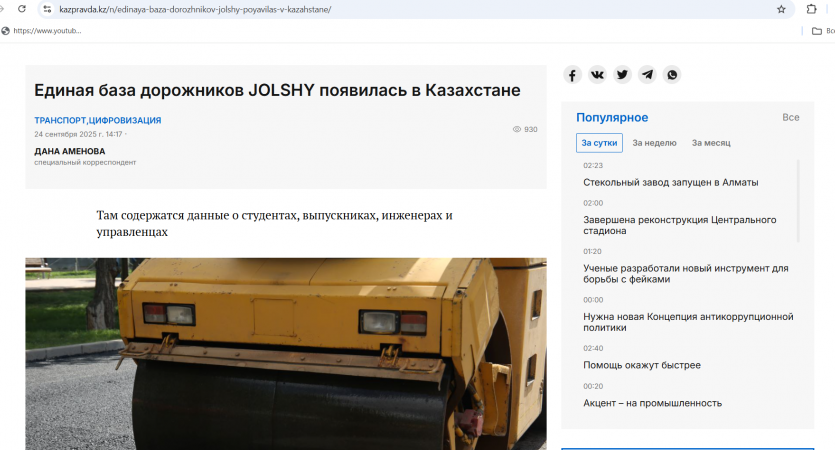835x450 pixels.
Task: Open "Акцент – на промышленность" article
Action: [652, 403]
